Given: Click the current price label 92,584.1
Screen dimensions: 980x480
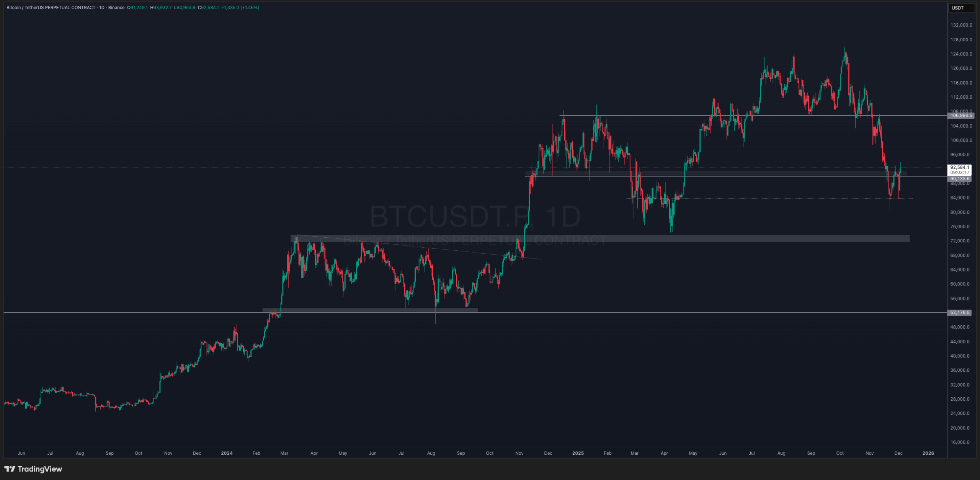Looking at the screenshot, I should (960, 167).
